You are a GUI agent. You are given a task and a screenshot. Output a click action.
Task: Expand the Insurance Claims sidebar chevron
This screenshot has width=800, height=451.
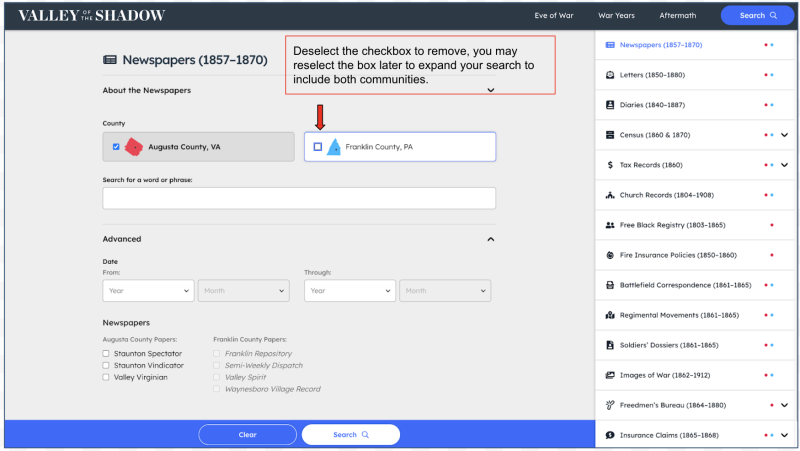784,435
